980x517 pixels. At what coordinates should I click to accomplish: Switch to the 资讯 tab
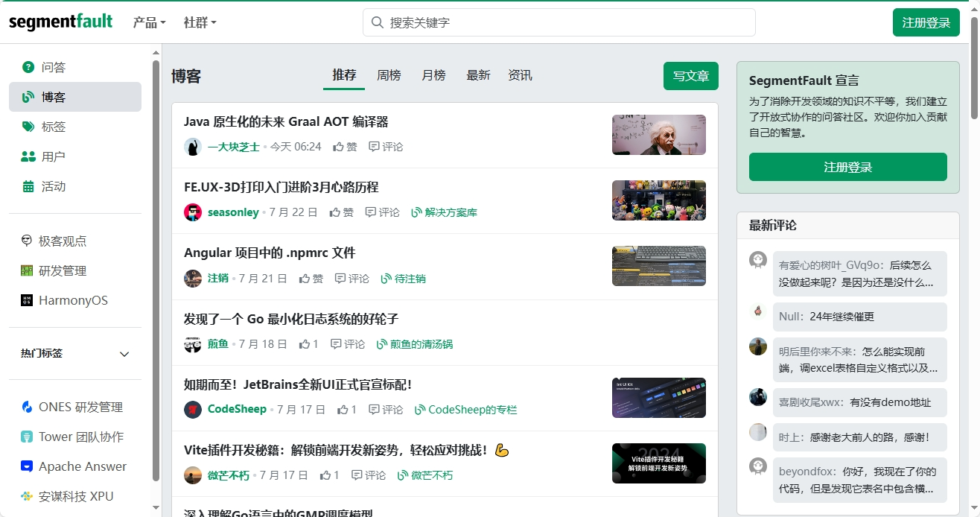coord(520,75)
